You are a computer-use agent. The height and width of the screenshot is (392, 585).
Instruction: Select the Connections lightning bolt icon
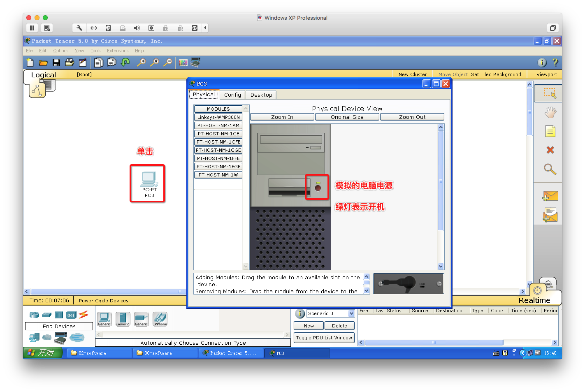point(84,315)
